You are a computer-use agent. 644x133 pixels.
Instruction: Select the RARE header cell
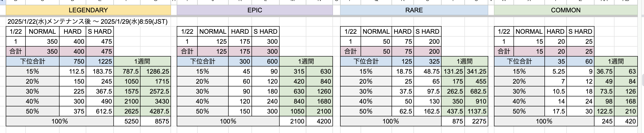[414, 10]
